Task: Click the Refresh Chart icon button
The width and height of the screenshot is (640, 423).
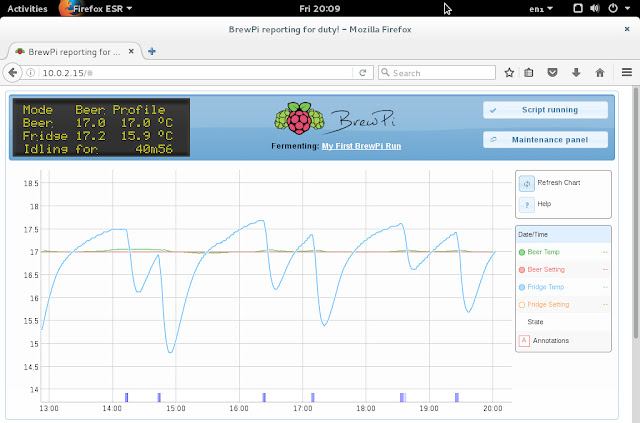Action: tap(527, 183)
